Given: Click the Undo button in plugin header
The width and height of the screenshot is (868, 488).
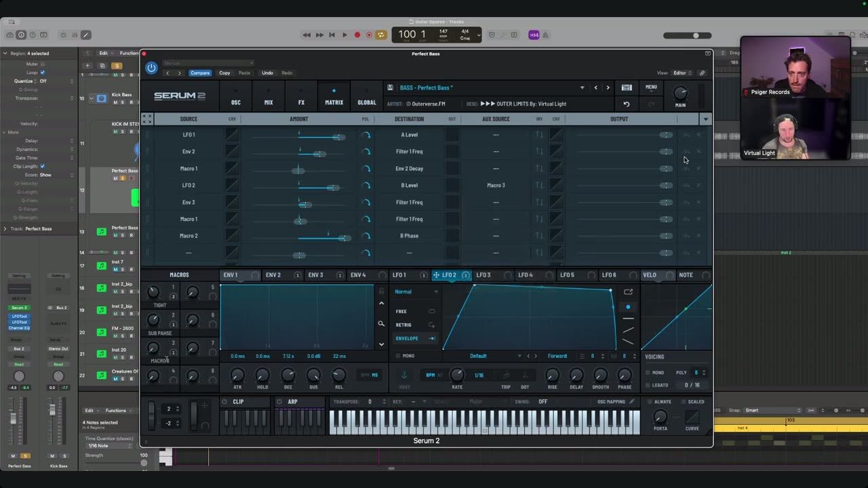Looking at the screenshot, I should pyautogui.click(x=267, y=73).
